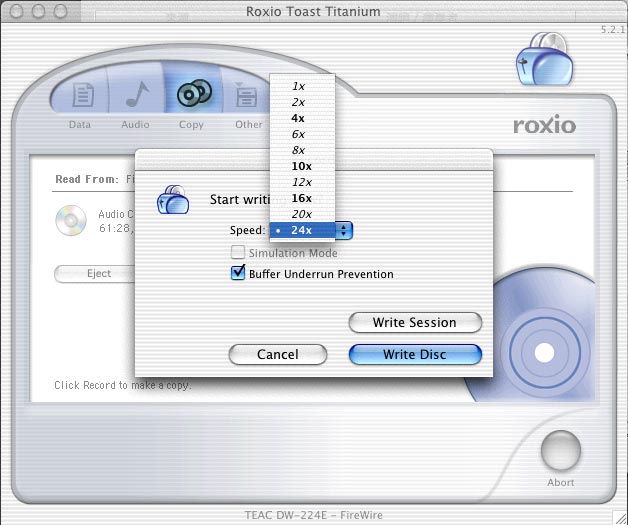
Task: Click the Roxio Toast Titanium title
Action: [x=313, y=12]
